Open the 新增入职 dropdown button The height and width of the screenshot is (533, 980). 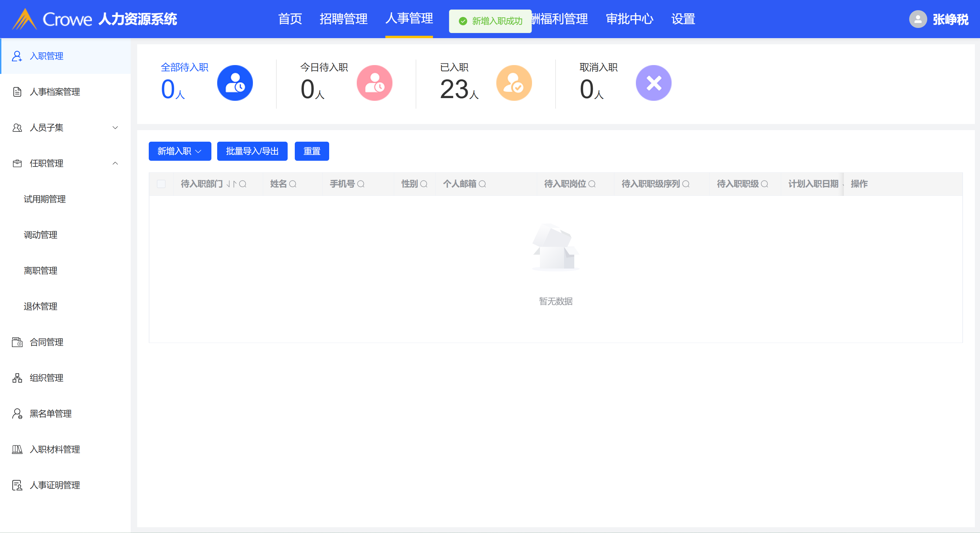pos(180,151)
